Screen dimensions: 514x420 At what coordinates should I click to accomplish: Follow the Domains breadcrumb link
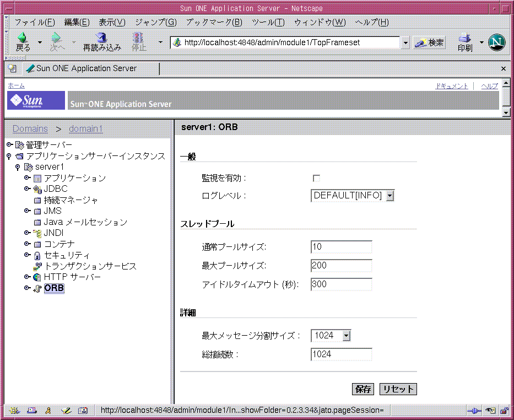click(x=30, y=129)
